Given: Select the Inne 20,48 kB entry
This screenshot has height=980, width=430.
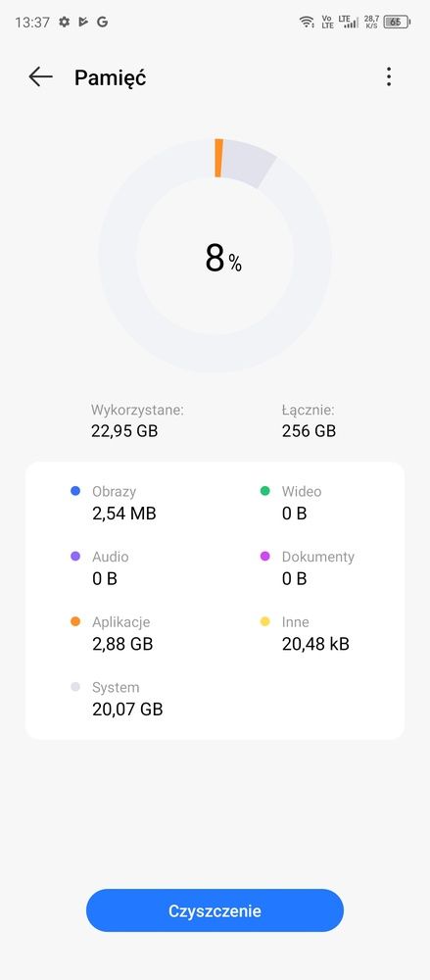Looking at the screenshot, I should [305, 633].
